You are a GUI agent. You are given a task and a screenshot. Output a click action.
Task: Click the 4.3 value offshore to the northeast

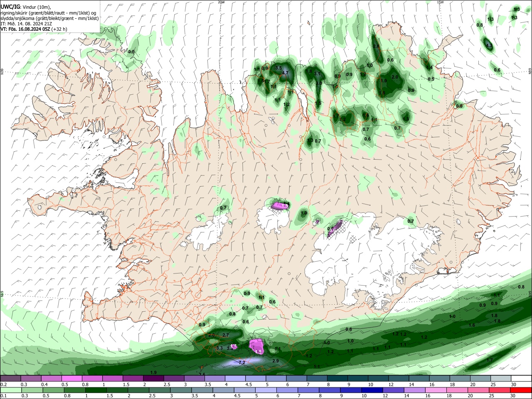tap(489, 45)
